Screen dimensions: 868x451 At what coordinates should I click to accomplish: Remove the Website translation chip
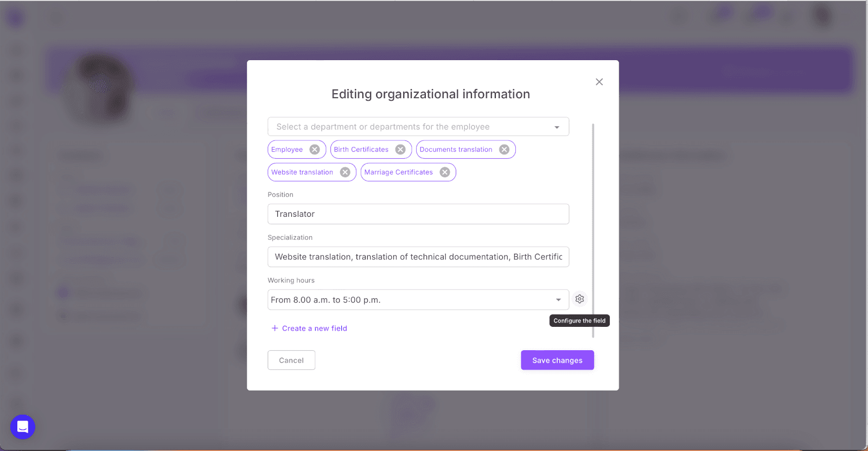coord(345,172)
